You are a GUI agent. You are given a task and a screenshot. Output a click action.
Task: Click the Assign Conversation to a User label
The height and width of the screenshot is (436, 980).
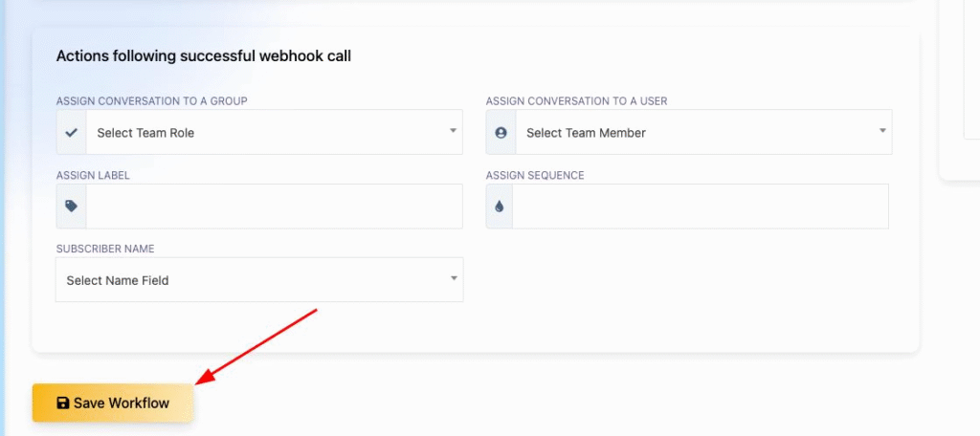pos(576,101)
